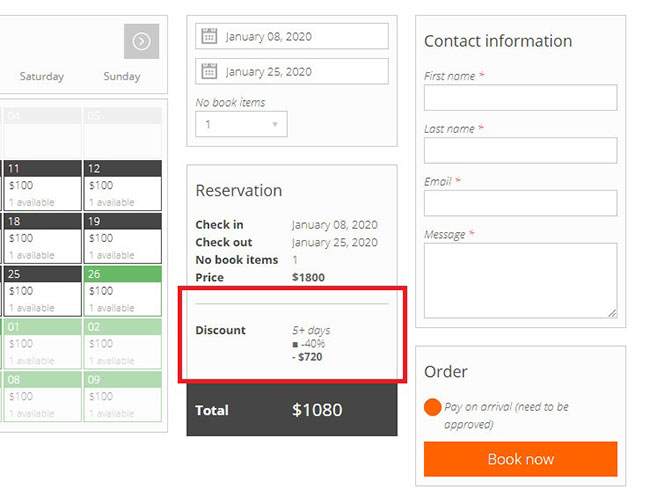
Task: Open the No book items dropdown
Action: (x=241, y=124)
